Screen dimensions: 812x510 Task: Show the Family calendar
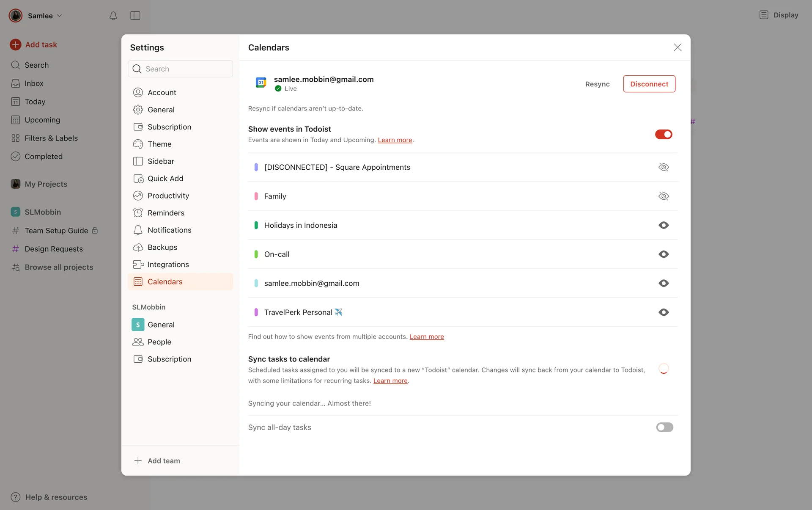click(663, 196)
